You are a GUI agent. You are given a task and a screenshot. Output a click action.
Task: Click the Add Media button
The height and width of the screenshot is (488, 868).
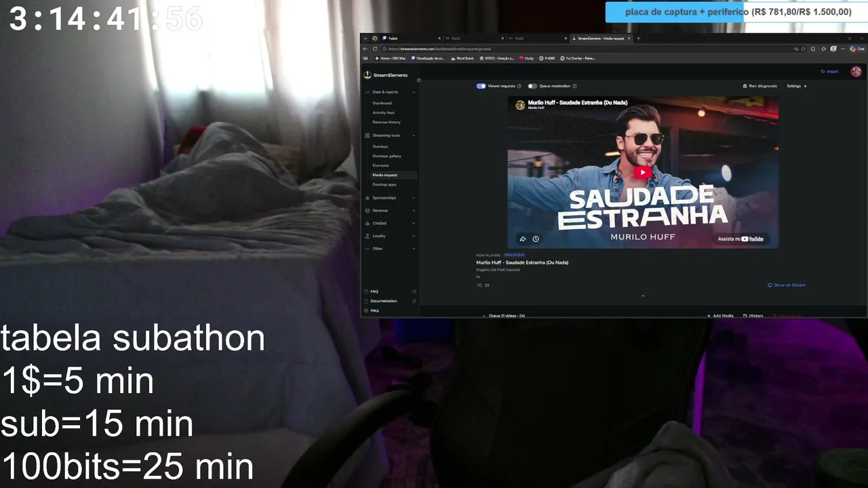(720, 316)
